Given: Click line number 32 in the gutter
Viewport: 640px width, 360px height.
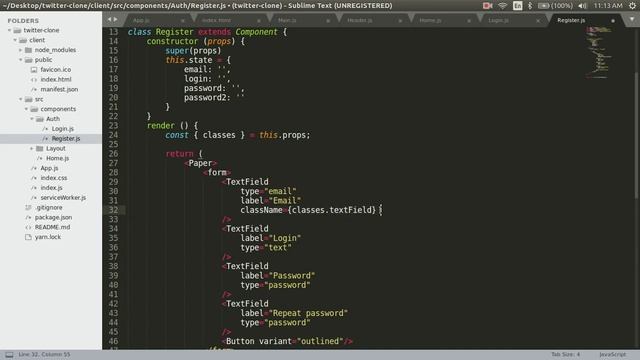Looking at the screenshot, I should point(113,210).
